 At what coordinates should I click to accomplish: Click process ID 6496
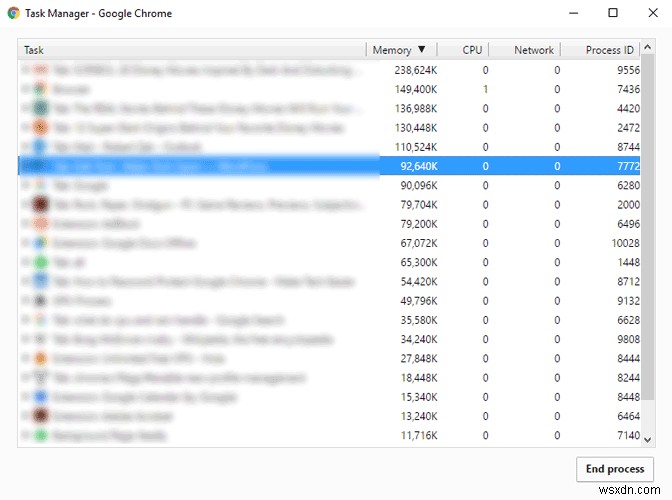pos(628,224)
